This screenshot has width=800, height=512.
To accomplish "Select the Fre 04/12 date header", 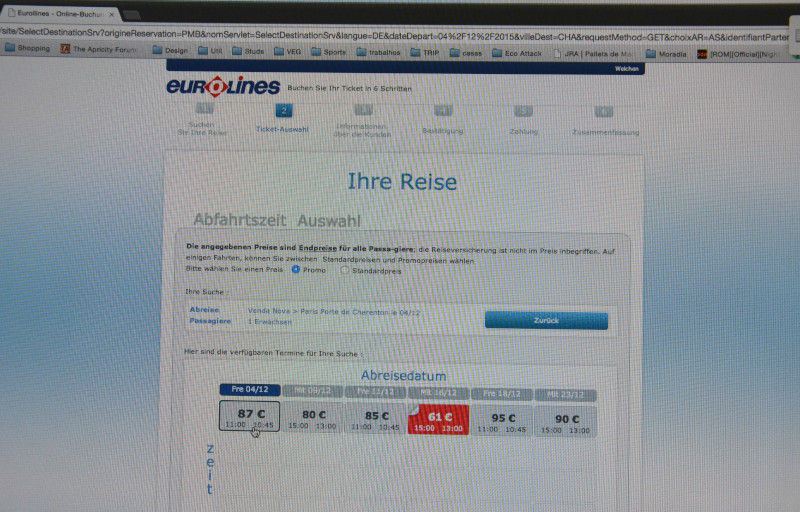I will [250, 390].
